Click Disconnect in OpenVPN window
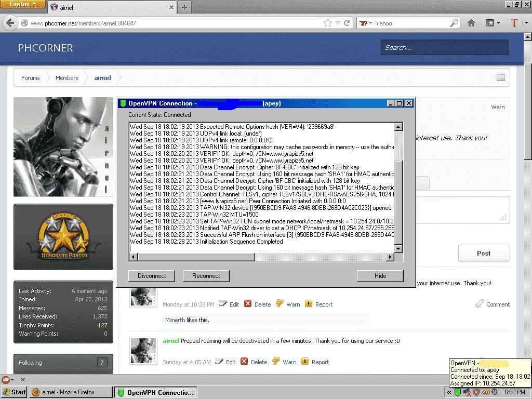The image size is (532, 399). (152, 276)
